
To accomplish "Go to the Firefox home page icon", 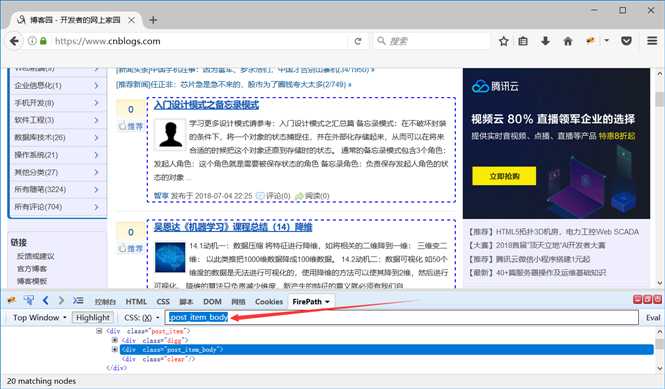I will tap(568, 41).
